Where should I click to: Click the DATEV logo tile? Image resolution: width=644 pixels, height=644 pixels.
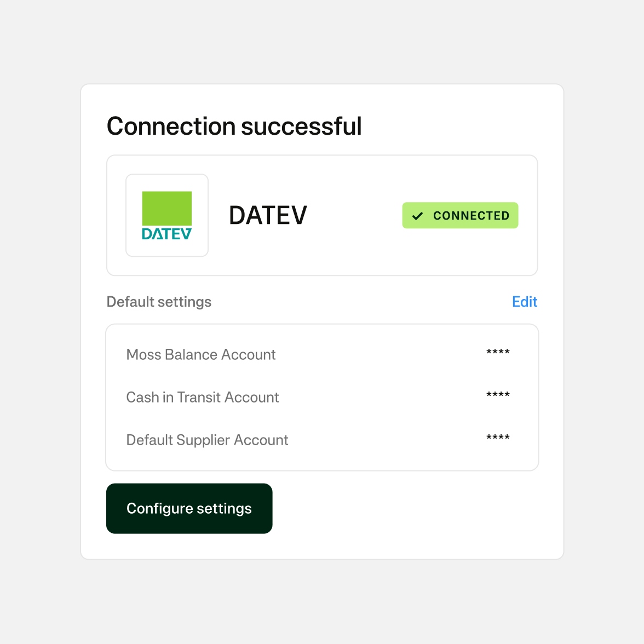[167, 215]
